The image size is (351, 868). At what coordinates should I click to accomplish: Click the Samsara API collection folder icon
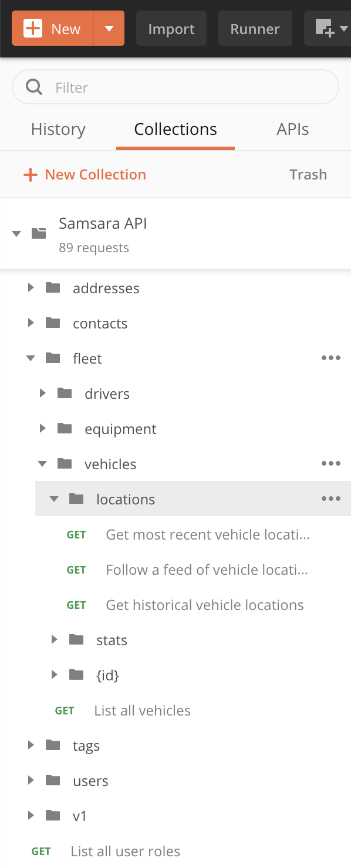[x=39, y=233]
